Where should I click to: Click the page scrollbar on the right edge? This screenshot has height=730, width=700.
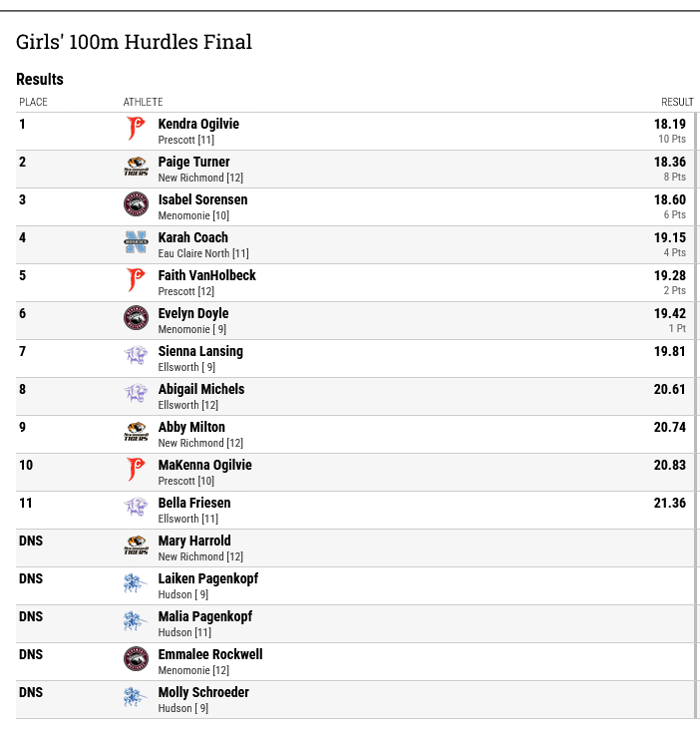point(696,414)
